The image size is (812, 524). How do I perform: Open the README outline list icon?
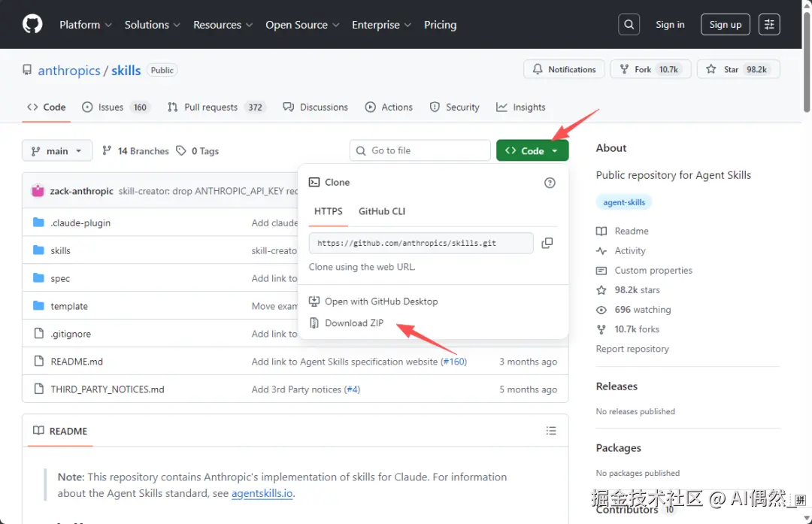[x=551, y=431]
